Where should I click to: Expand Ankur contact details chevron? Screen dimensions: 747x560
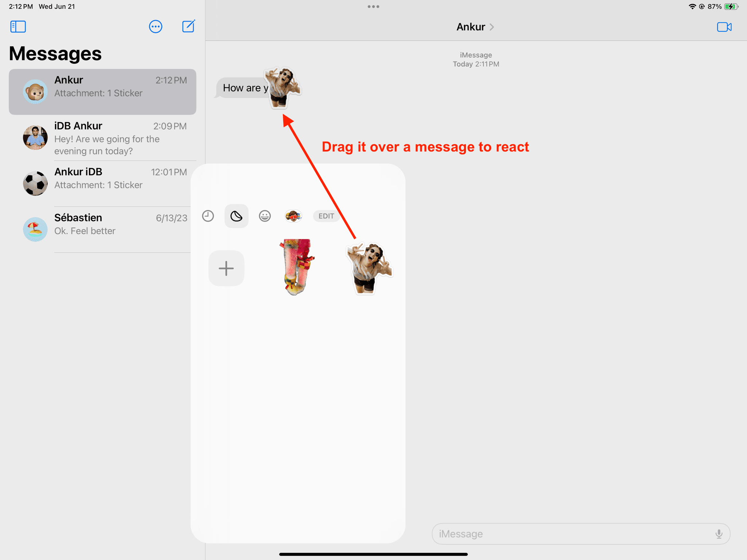(x=492, y=27)
